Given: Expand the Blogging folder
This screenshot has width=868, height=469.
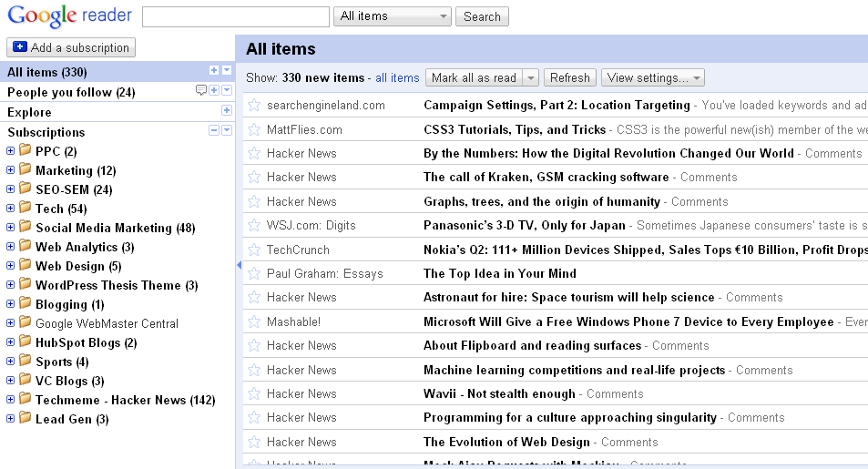Looking at the screenshot, I should click(11, 303).
